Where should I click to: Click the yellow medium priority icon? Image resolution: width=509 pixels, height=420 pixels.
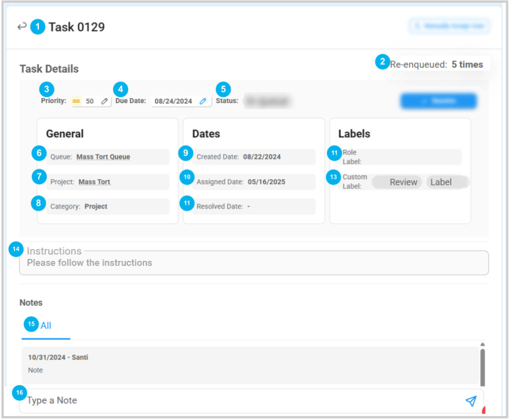point(76,101)
